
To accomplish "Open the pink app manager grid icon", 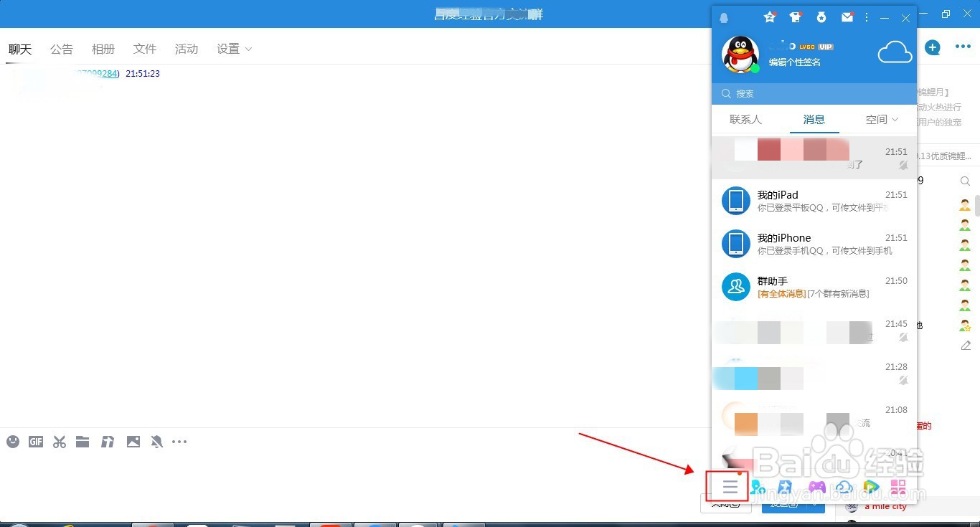I will click(x=898, y=488).
